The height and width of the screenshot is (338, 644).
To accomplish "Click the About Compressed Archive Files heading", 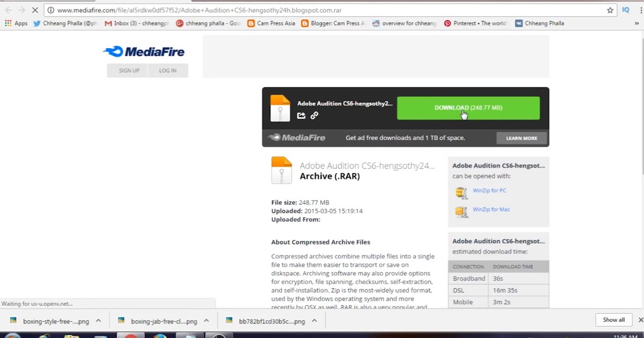I will click(x=320, y=242).
